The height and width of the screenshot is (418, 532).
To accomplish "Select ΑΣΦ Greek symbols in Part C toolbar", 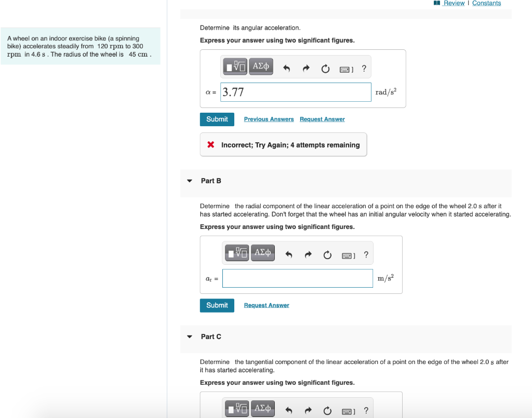I will point(263,409).
